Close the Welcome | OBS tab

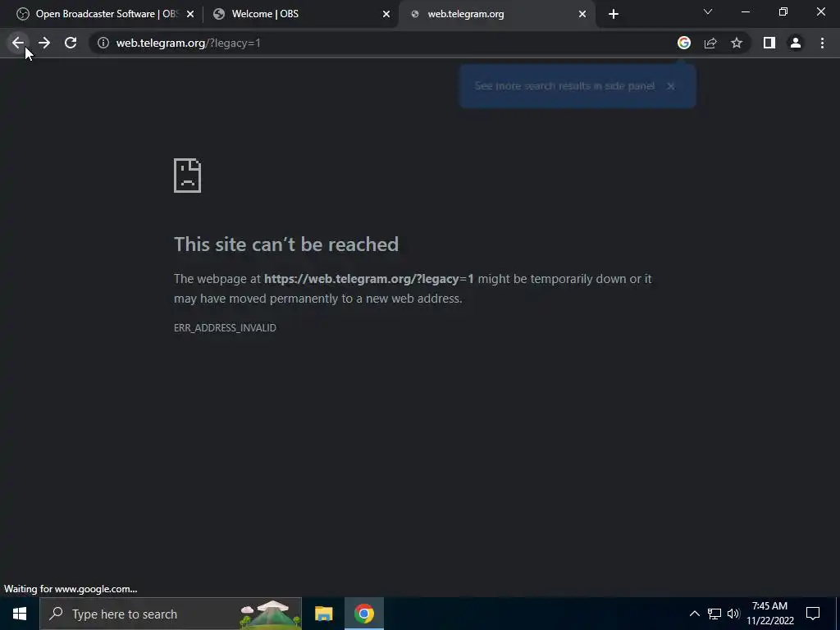click(386, 14)
